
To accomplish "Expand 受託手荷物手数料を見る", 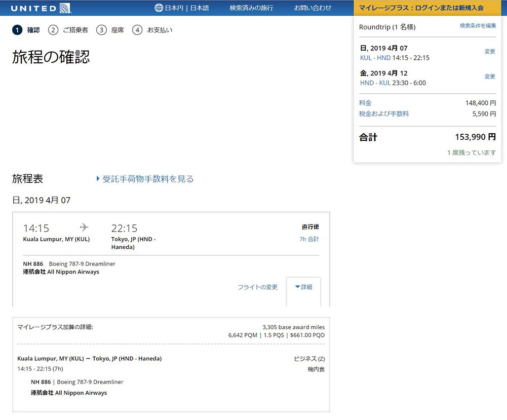I will tap(145, 179).
